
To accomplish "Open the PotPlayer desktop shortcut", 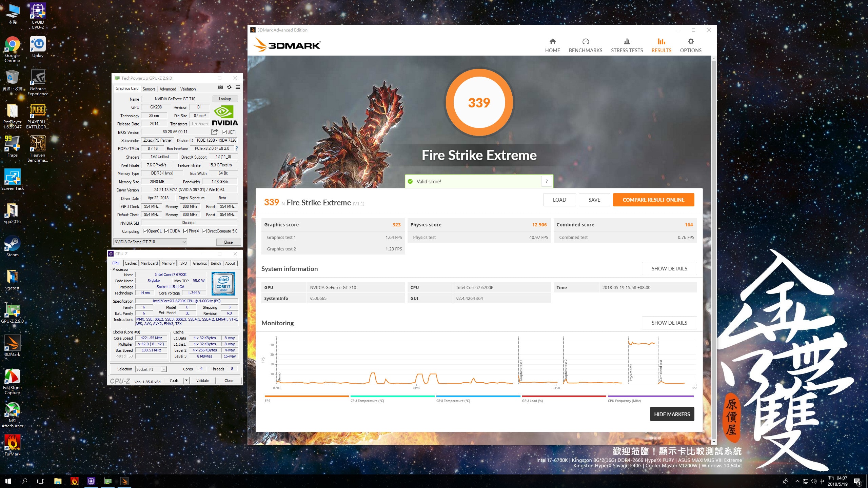I will (x=13, y=116).
